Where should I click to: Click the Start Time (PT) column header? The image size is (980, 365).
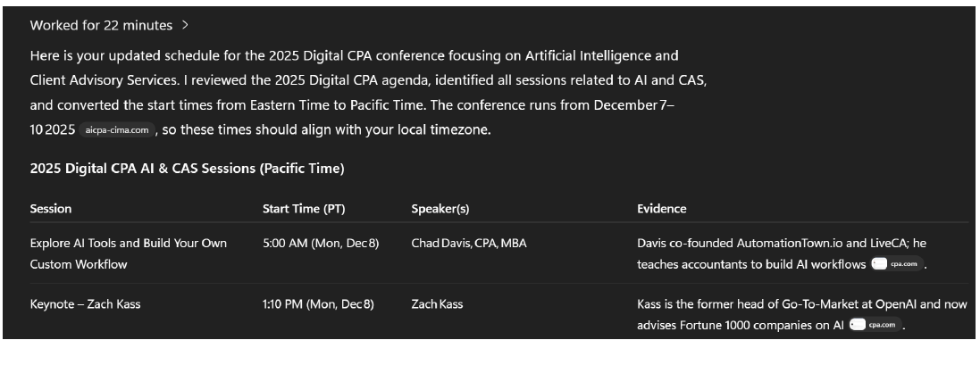304,209
